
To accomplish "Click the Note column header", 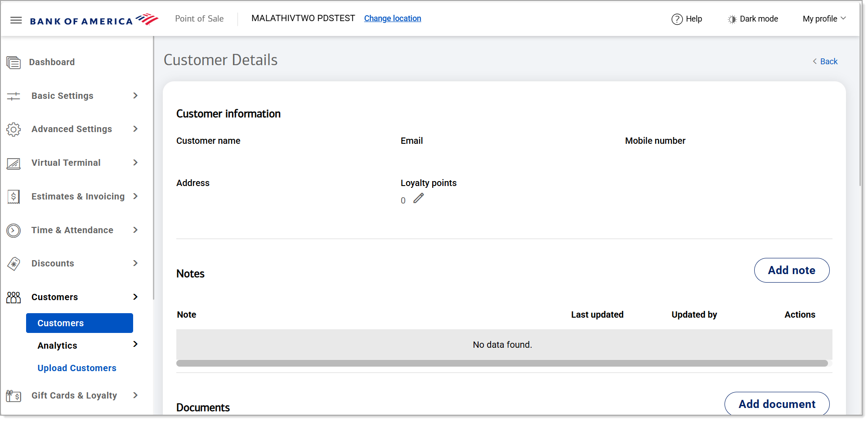I will pos(187,315).
